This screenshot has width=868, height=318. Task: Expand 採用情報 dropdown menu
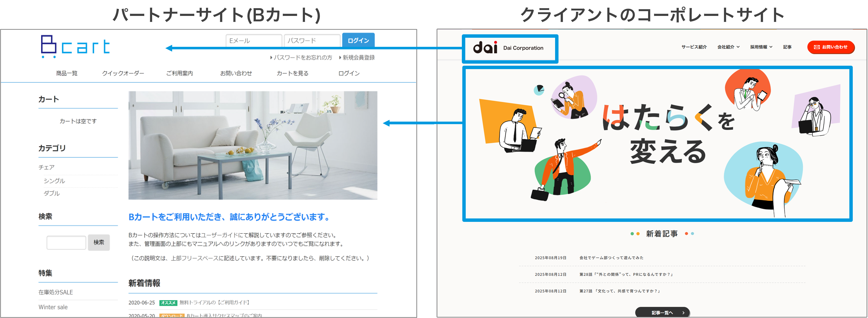pos(761,47)
